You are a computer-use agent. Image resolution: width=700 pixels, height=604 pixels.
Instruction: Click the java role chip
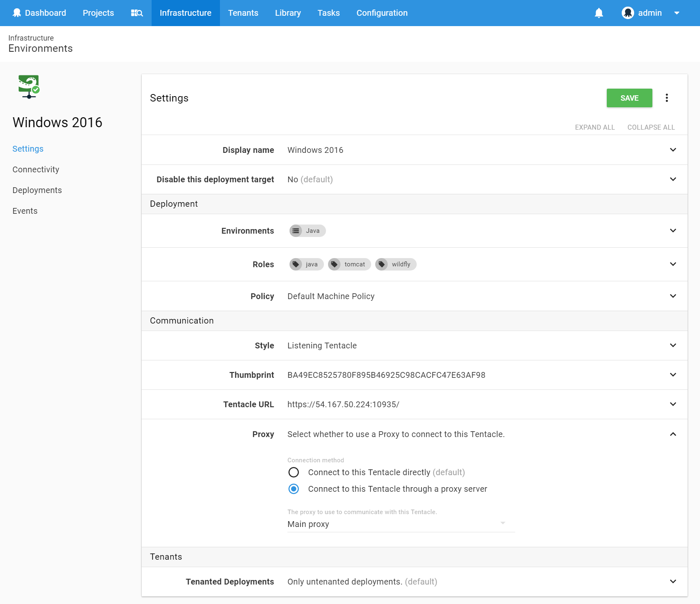307,264
